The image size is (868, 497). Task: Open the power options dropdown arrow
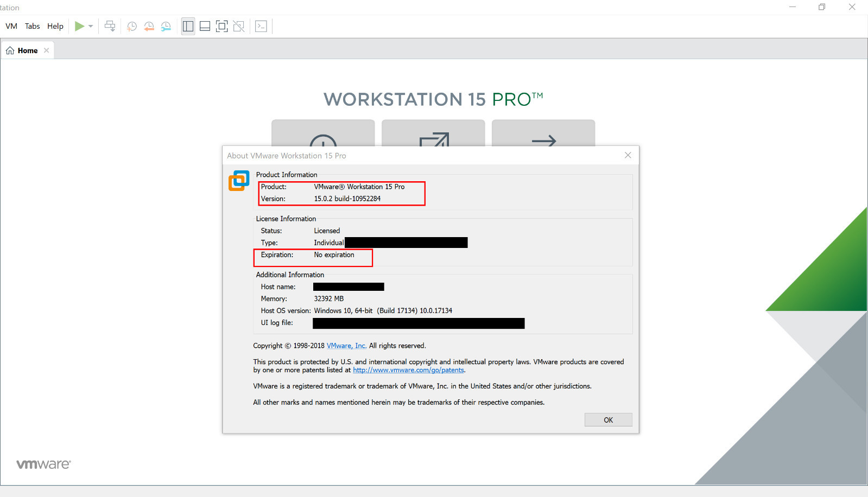point(91,26)
